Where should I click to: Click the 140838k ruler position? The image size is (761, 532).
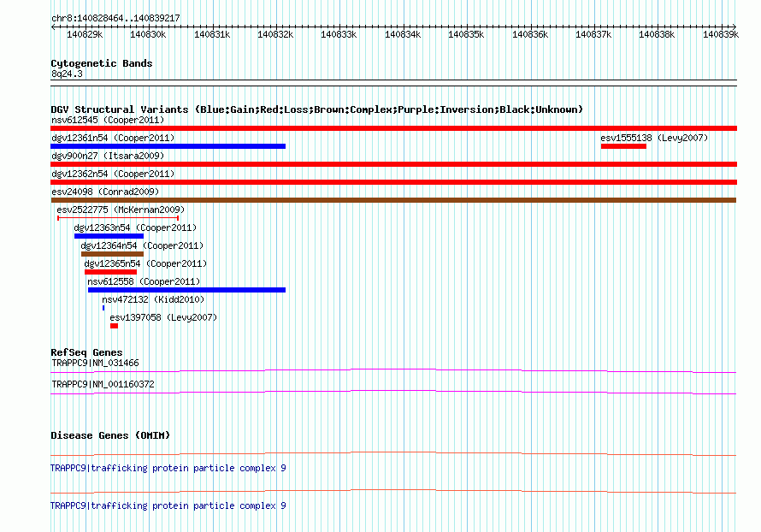(x=657, y=34)
